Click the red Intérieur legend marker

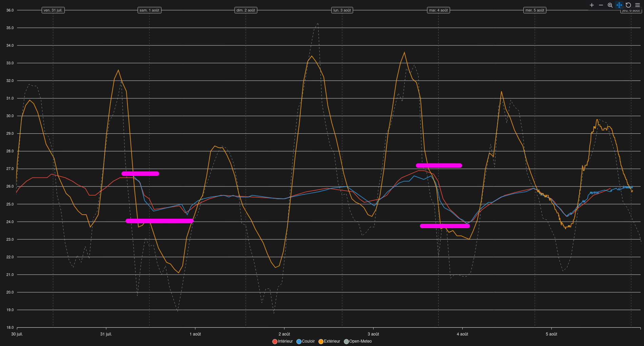(x=275, y=342)
